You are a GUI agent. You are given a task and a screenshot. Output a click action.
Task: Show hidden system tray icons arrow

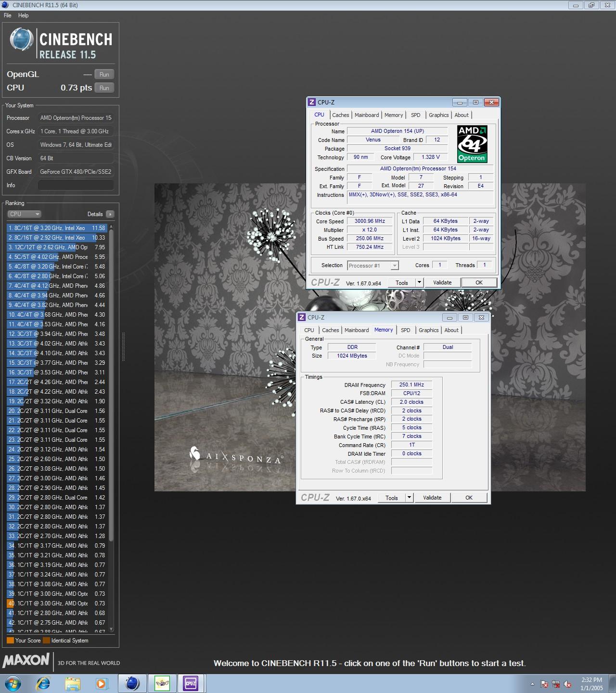pyautogui.click(x=532, y=684)
